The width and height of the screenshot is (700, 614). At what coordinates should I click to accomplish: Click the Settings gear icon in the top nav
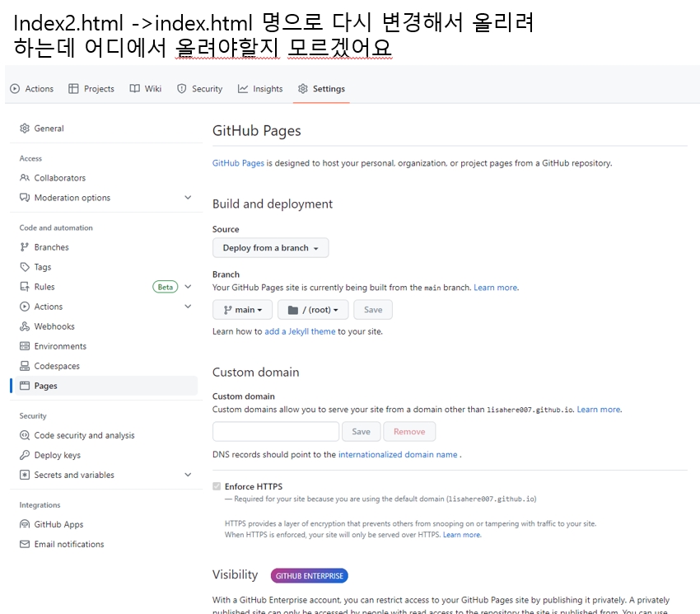303,88
